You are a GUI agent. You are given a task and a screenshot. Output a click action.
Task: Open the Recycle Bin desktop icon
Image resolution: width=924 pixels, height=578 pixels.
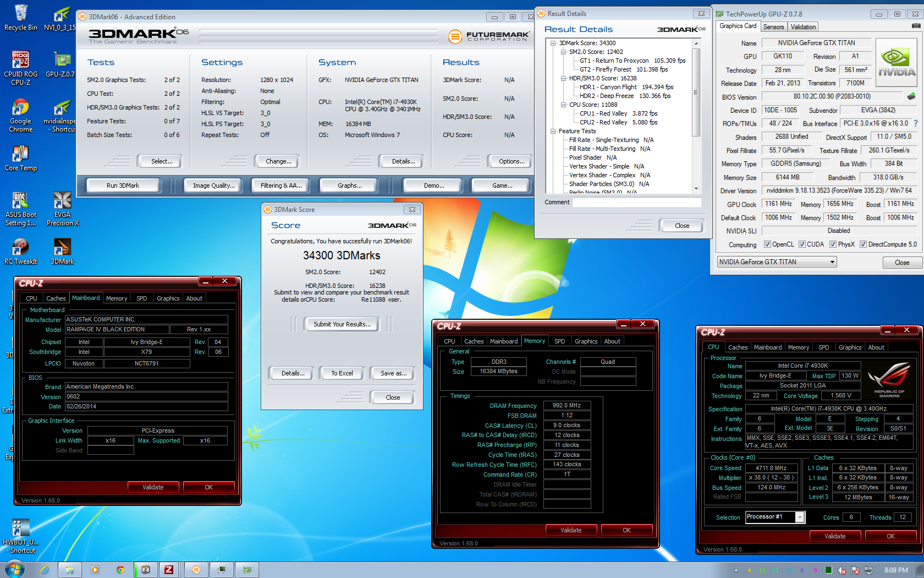[x=21, y=18]
